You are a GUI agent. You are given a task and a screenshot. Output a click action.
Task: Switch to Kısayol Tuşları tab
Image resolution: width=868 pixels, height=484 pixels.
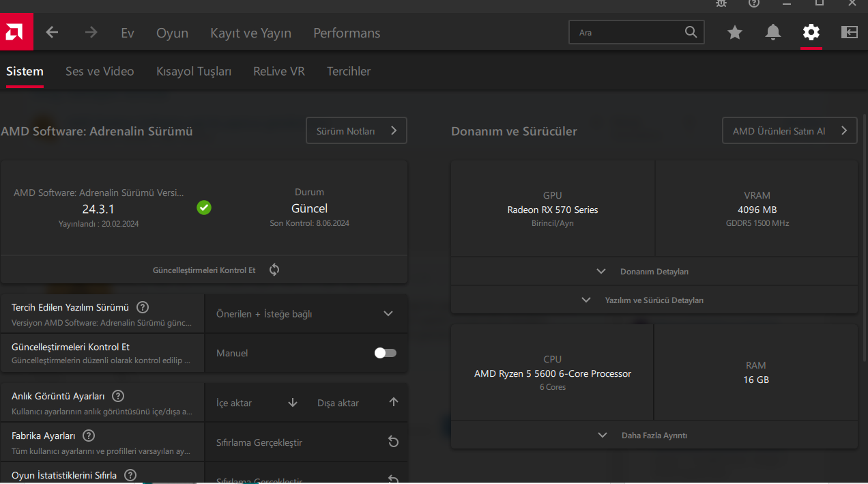(x=194, y=71)
